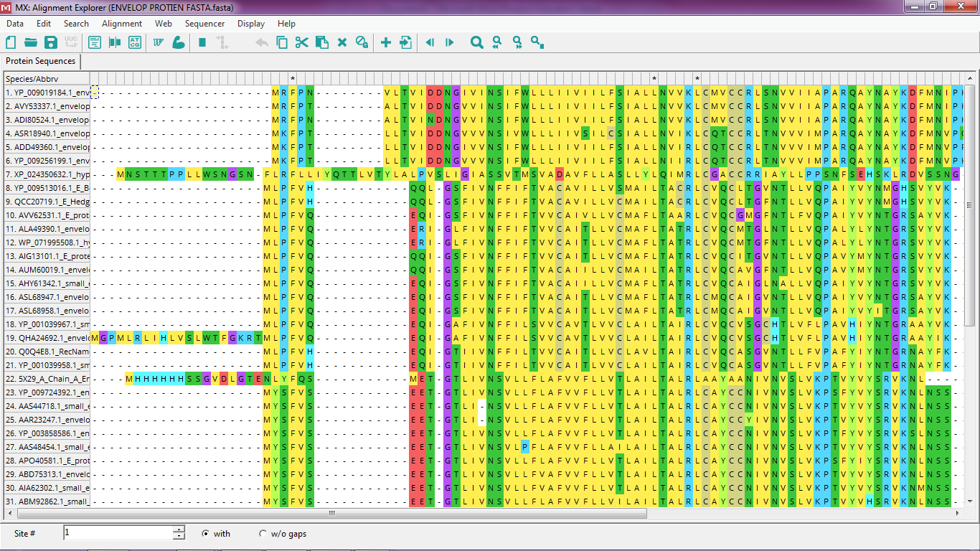
Task: Click the ClustalW alignment icon
Action: (x=158, y=43)
